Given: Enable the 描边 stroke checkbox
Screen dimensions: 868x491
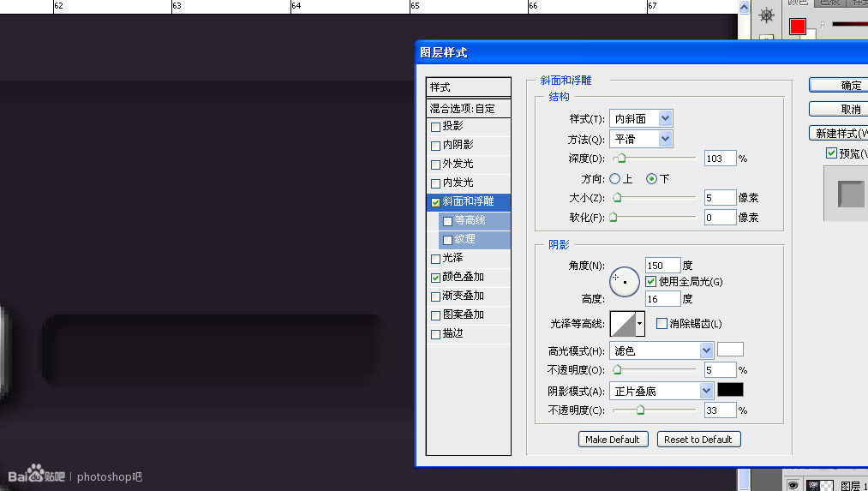Looking at the screenshot, I should (435, 334).
